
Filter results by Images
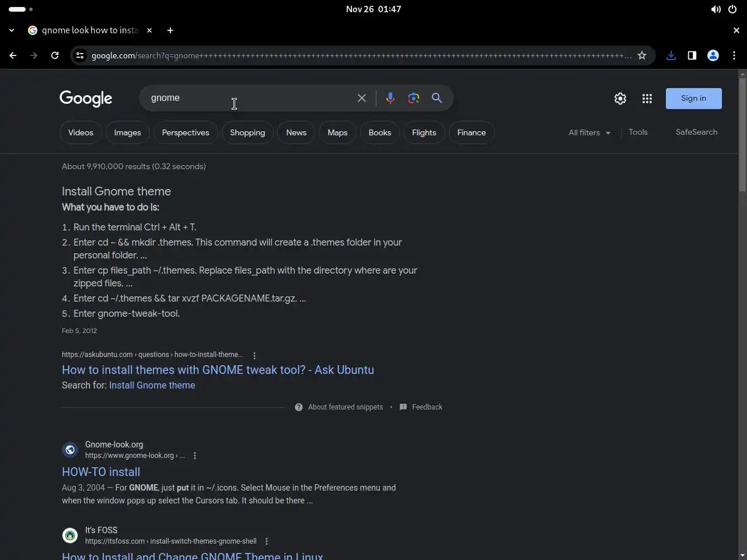click(127, 132)
